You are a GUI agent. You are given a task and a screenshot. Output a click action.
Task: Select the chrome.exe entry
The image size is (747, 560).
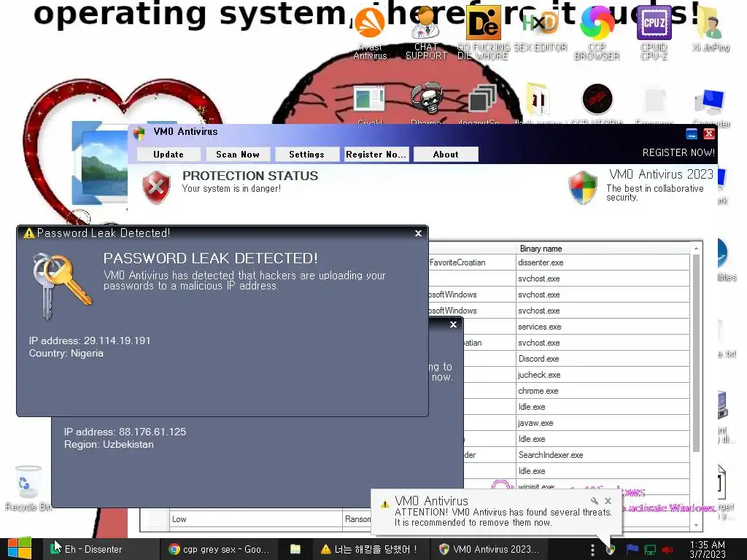(603, 391)
